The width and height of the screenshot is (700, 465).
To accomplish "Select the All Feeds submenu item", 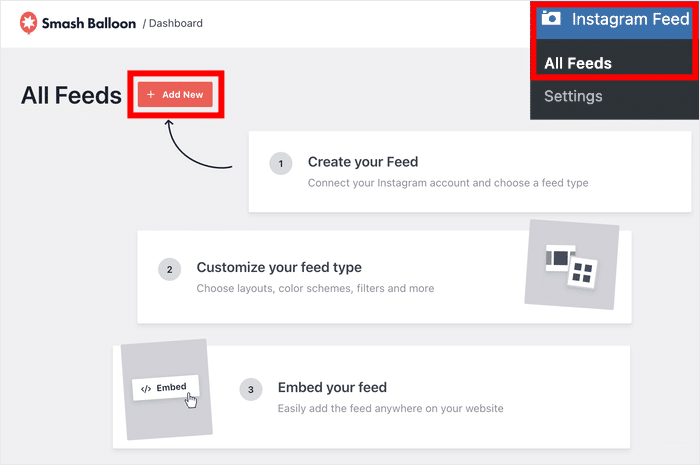I will pos(578,63).
